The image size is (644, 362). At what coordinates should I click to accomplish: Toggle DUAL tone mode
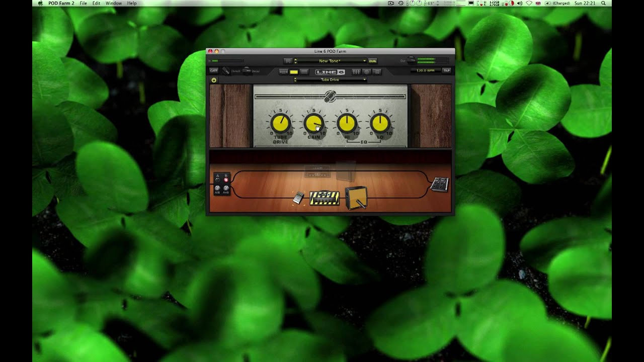(372, 61)
